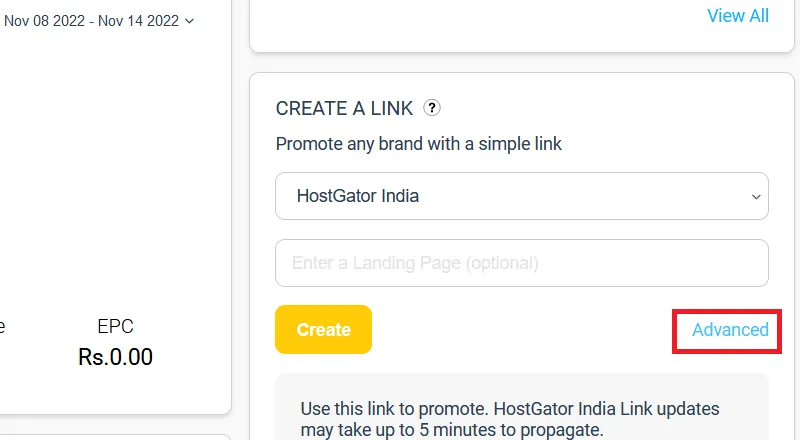
Task: Click the link propagation info note
Action: tap(510, 420)
